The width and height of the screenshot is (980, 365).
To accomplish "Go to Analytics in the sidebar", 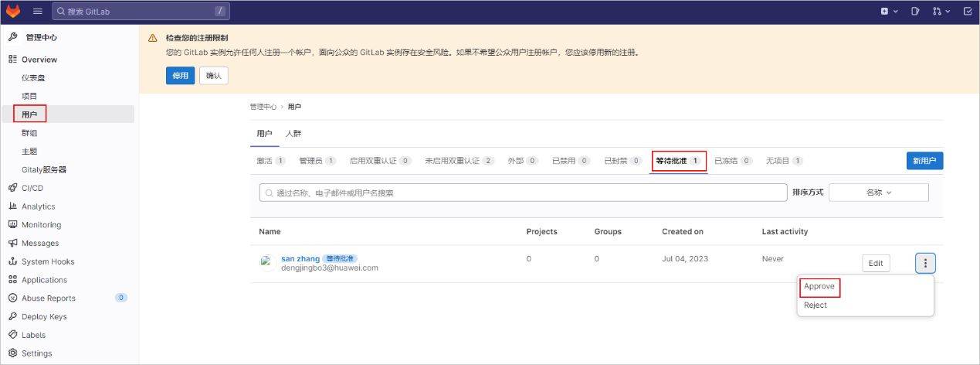I will point(38,206).
